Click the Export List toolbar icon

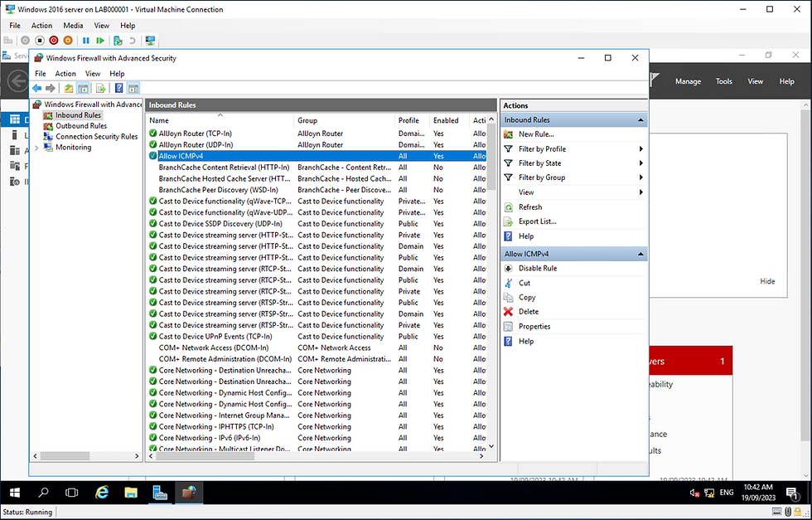click(x=101, y=88)
